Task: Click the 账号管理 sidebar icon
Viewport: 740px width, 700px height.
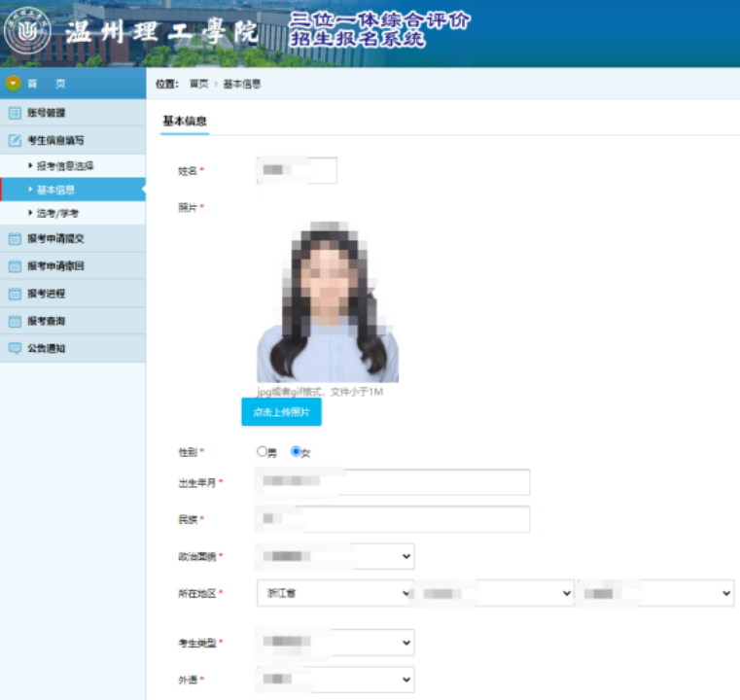Action: 15,113
